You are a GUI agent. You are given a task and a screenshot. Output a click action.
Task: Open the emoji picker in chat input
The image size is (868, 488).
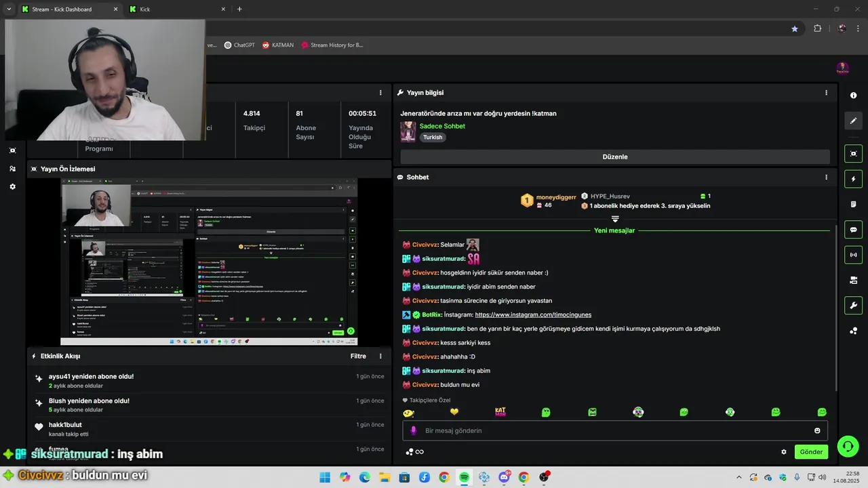tap(817, 430)
